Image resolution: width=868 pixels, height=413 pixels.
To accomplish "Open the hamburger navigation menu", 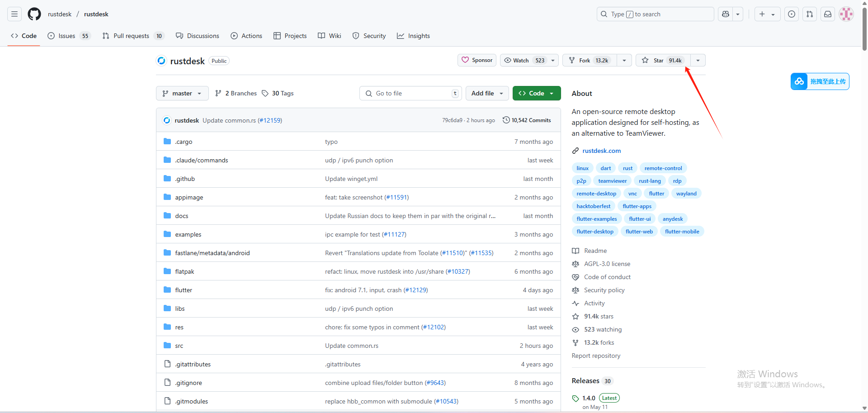I will [14, 14].
